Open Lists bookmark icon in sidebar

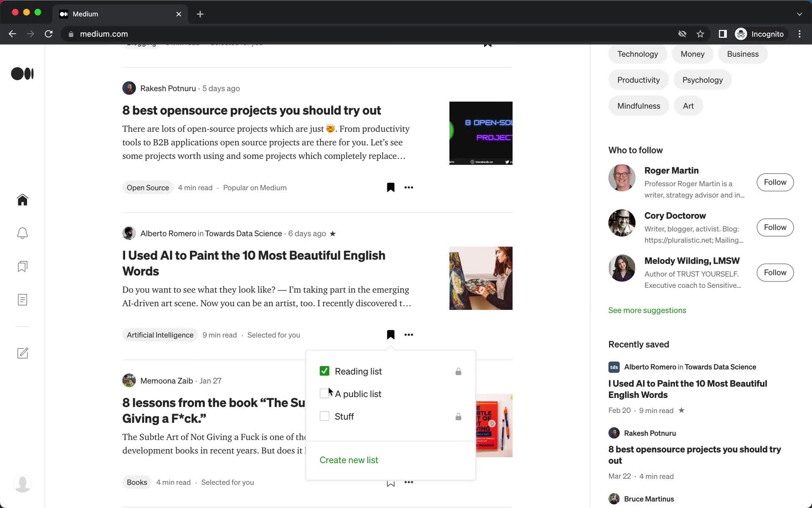pos(22,266)
